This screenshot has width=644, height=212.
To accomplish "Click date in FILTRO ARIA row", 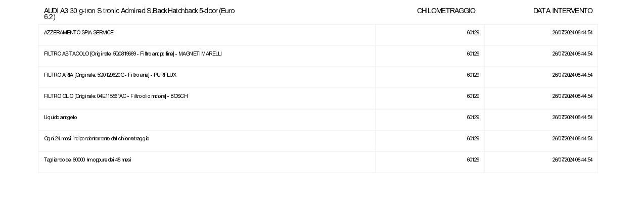I will coord(572,75).
